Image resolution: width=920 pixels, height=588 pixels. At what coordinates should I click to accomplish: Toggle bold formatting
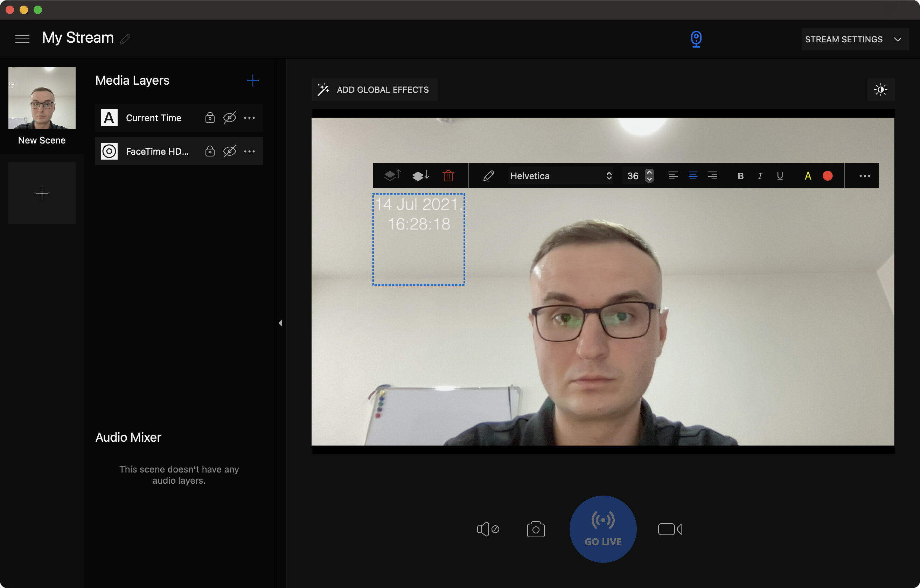click(x=740, y=176)
